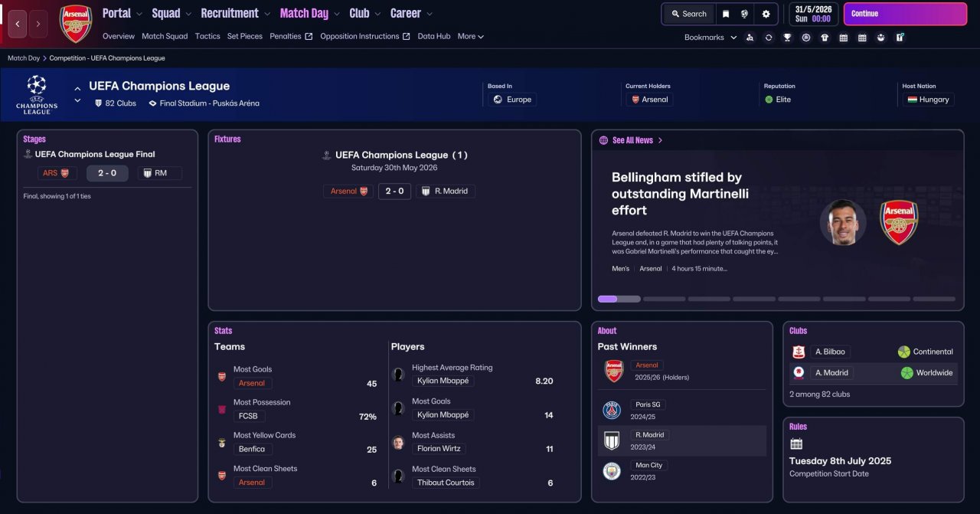Viewport: 980px width, 514px height.
Task: Go back with the left arrow button
Action: click(x=18, y=24)
